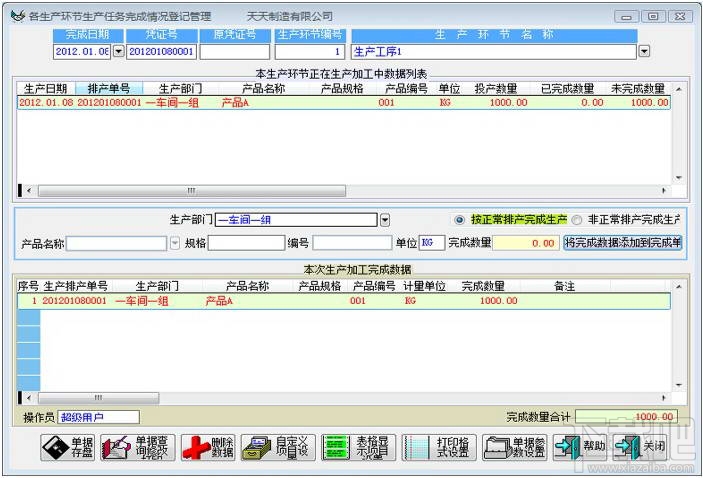Image resolution: width=703 pixels, height=478 pixels.
Task: Click 投产数量 column header
Action: (x=495, y=88)
